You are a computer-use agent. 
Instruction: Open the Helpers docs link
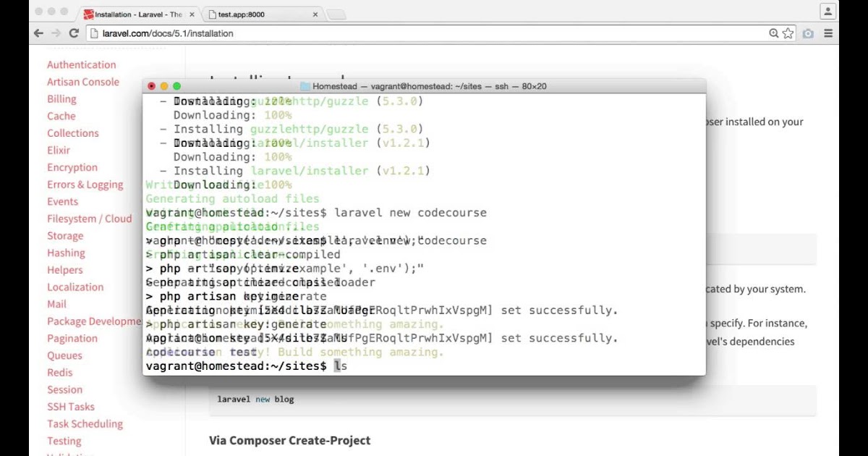click(65, 270)
